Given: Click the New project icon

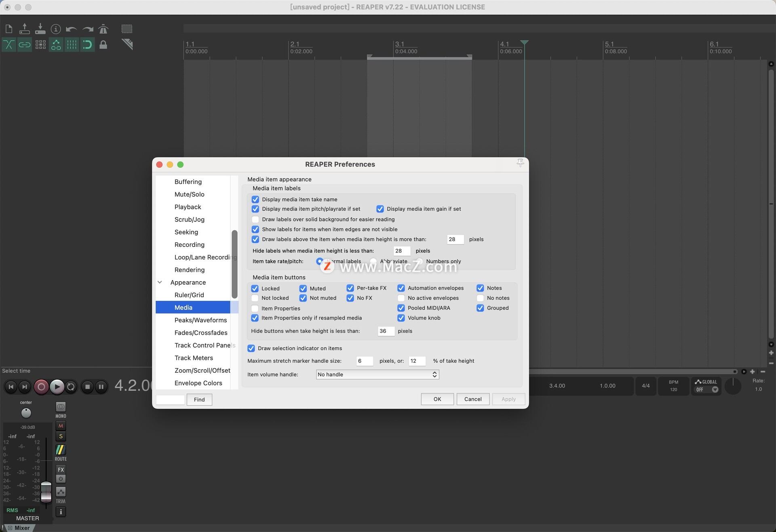Looking at the screenshot, I should [9, 29].
